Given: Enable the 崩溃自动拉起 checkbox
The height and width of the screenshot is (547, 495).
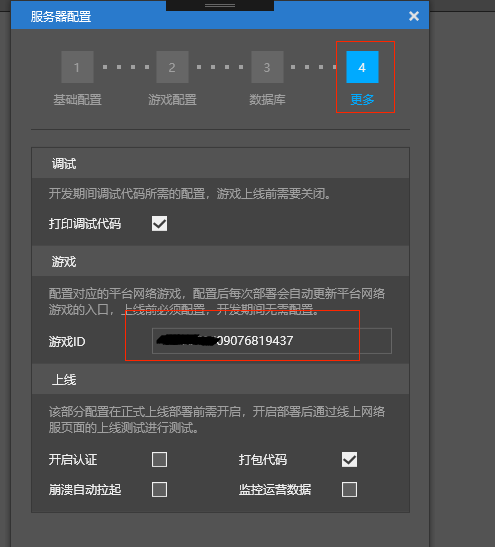Looking at the screenshot, I should (159, 489).
